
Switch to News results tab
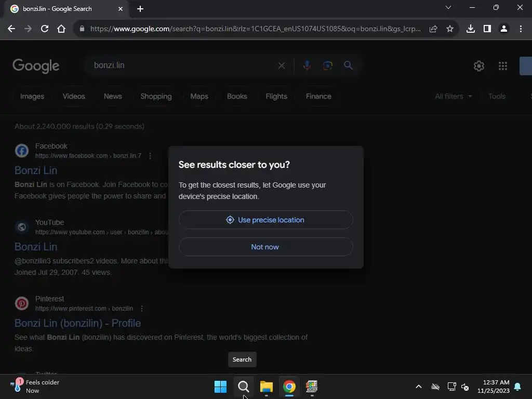coord(113,96)
